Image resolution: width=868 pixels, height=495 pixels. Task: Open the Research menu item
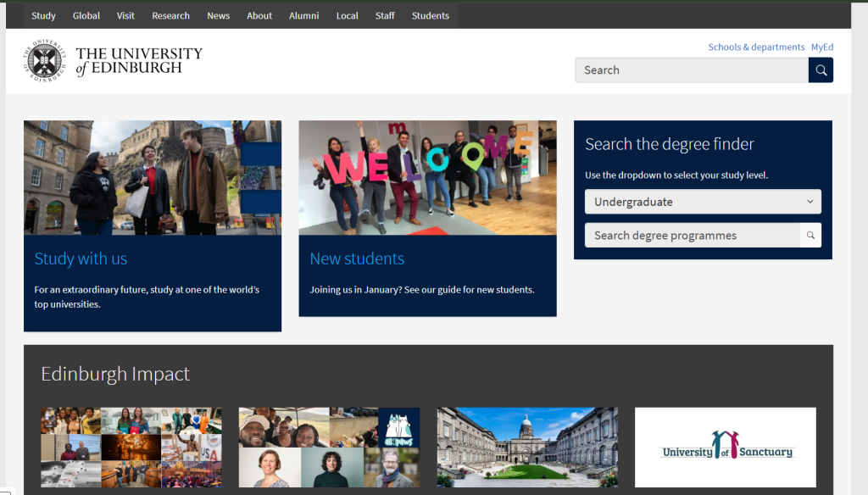[x=170, y=15]
